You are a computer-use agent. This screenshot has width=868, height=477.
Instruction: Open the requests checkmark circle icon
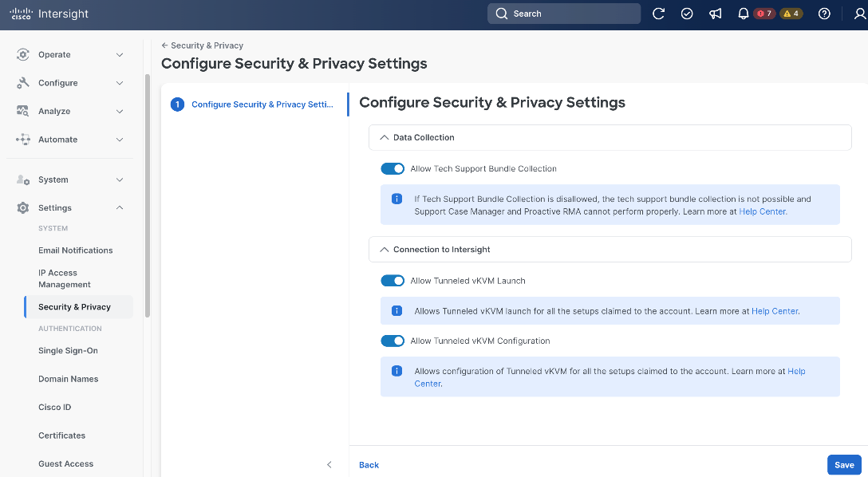click(686, 14)
